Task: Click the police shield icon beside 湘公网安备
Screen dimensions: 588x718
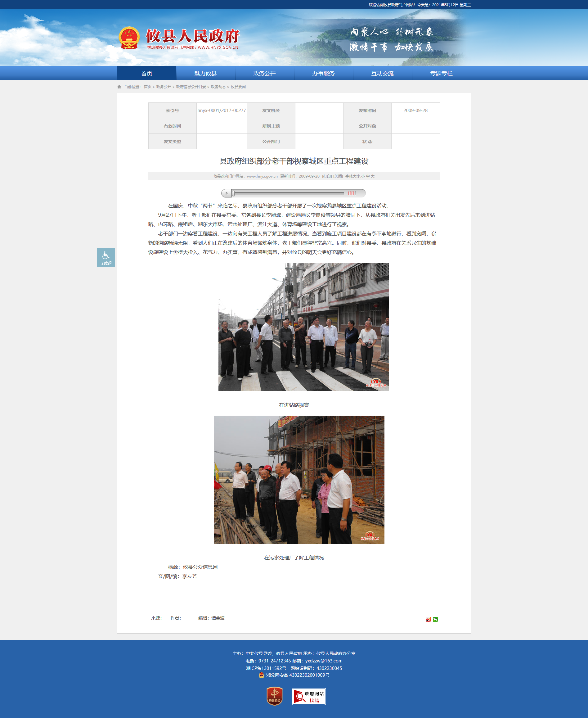Action: coord(262,675)
